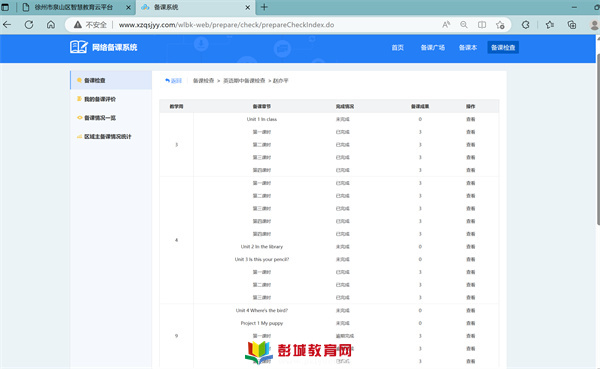
Task: Click the 网络备课系统 logo icon
Action: (79, 47)
